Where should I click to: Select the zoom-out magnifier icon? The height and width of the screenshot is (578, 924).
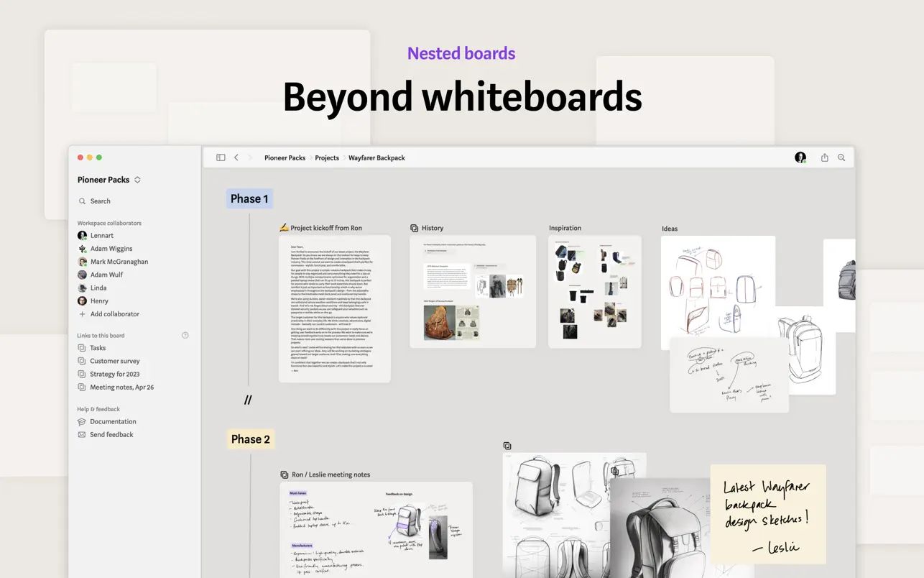point(841,157)
